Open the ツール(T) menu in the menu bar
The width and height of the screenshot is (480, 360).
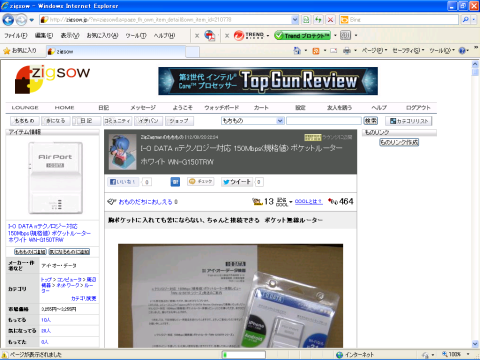(136, 35)
